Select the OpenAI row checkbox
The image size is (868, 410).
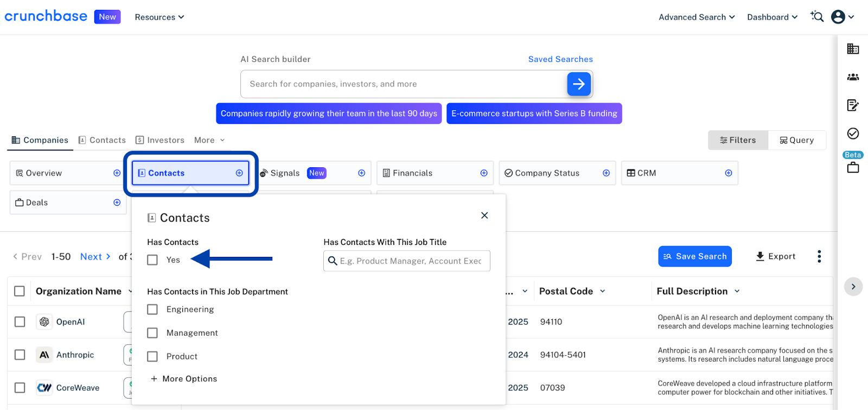(x=20, y=322)
